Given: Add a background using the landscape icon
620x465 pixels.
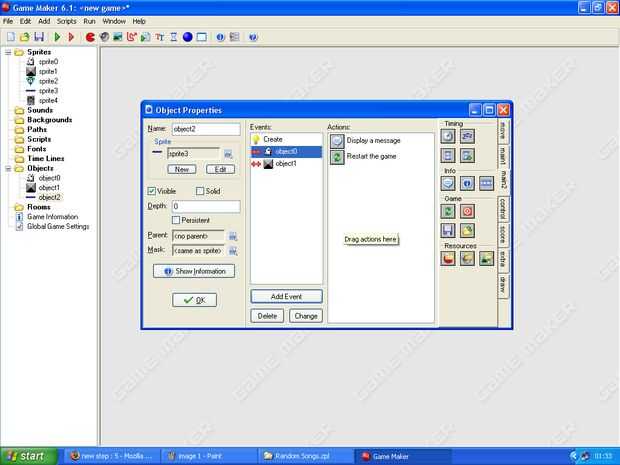Looking at the screenshot, I should (x=117, y=37).
